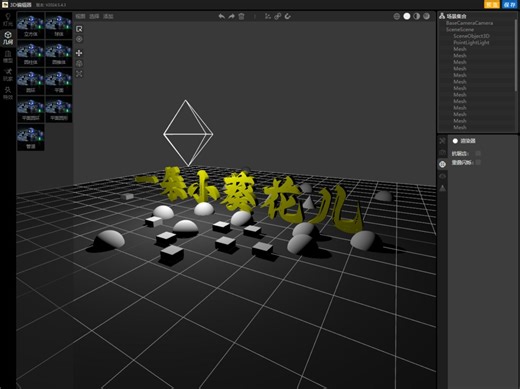
Task: Click the 场景集合 scene collection header
Action: (456, 16)
